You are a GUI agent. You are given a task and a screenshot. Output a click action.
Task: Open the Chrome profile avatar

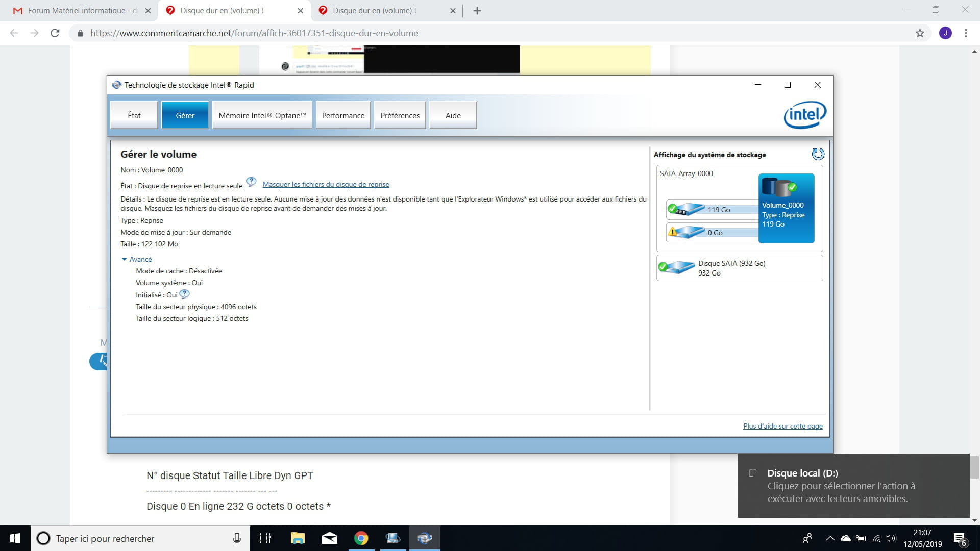coord(945,33)
